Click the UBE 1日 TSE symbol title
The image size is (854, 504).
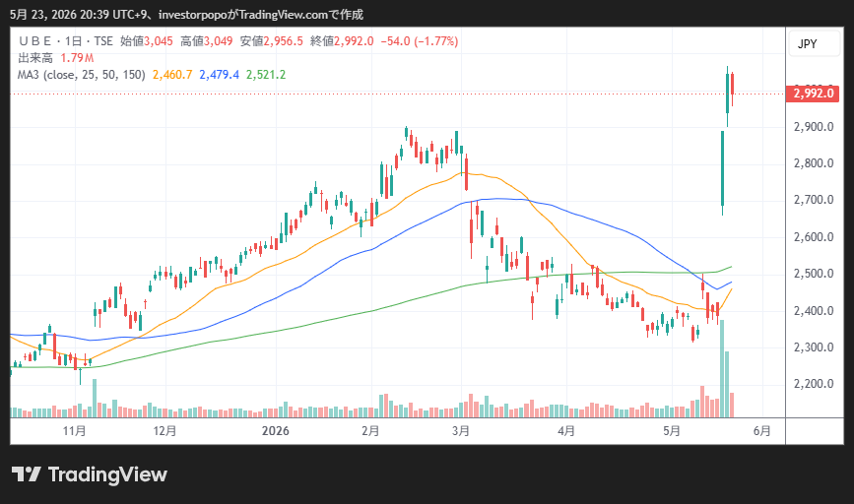tap(65, 41)
